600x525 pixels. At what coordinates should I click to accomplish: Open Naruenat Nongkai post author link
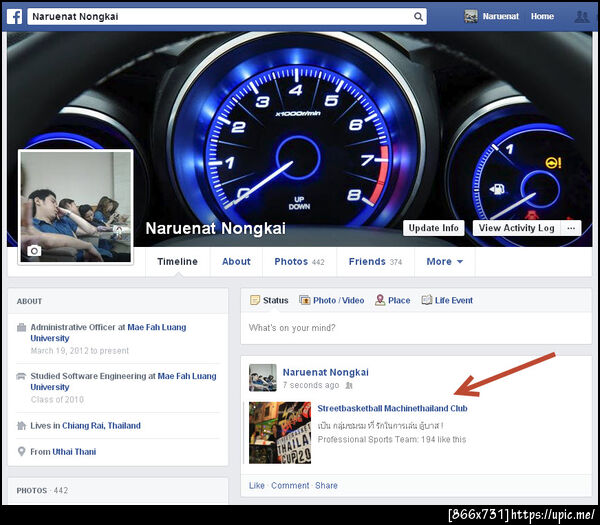(x=326, y=372)
